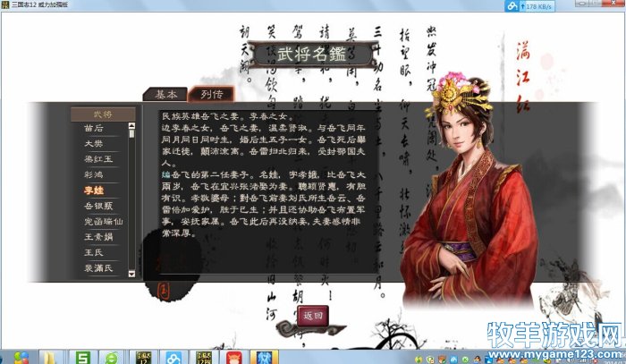Open File Explorer folder on taskbar
Screen dimensions: 626x364
tap(51, 358)
